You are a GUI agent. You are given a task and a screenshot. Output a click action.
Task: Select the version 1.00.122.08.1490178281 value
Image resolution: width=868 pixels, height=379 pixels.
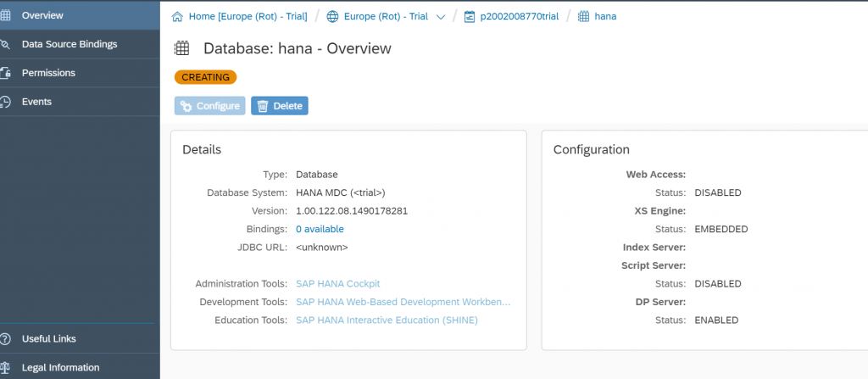(x=352, y=211)
